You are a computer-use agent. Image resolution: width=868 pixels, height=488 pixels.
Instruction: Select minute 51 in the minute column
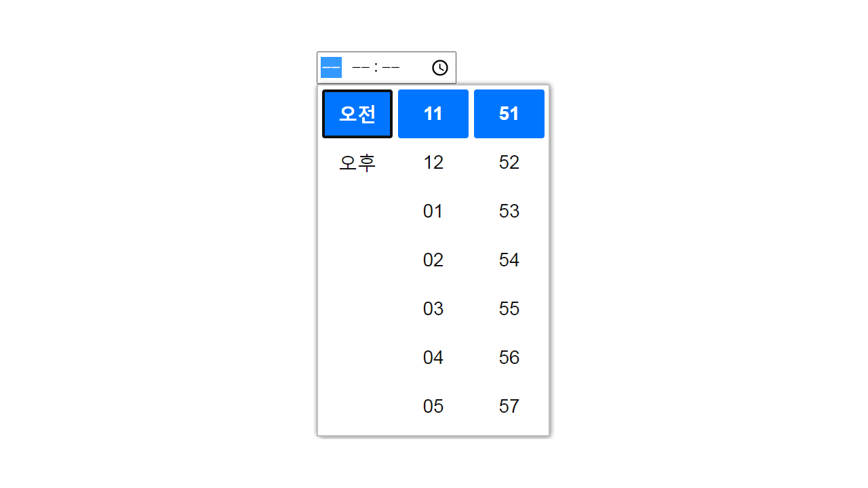pos(509,113)
